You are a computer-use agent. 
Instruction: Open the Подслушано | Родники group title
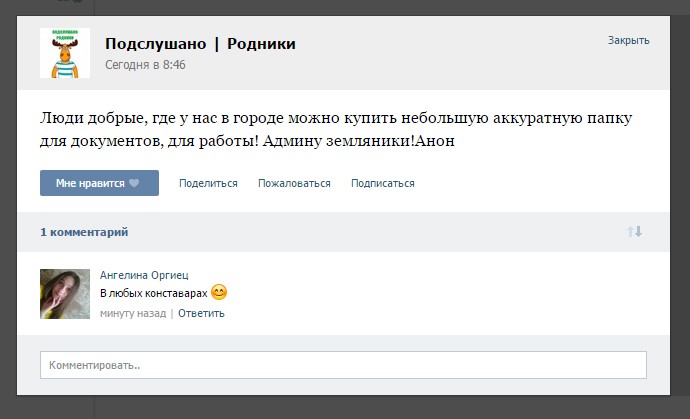coord(200,44)
